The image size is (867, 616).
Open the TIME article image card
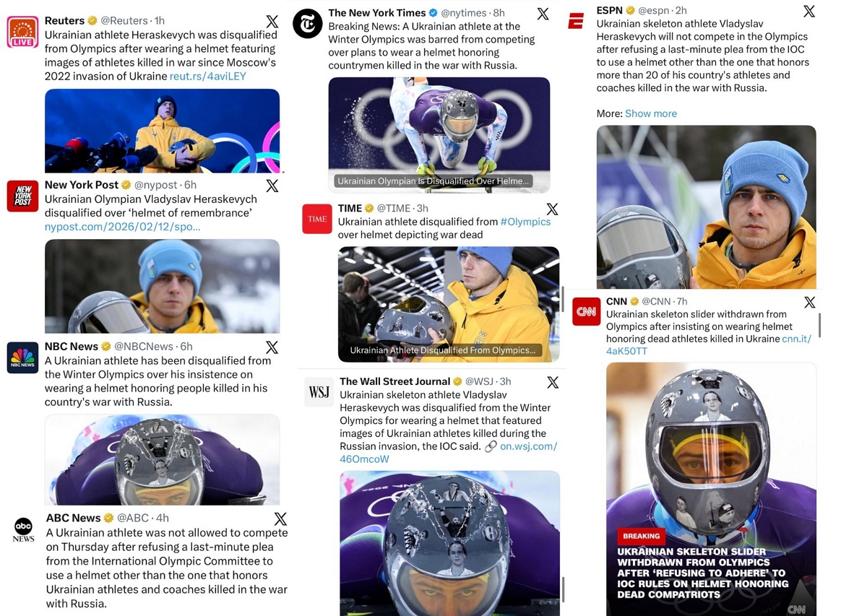pos(448,304)
